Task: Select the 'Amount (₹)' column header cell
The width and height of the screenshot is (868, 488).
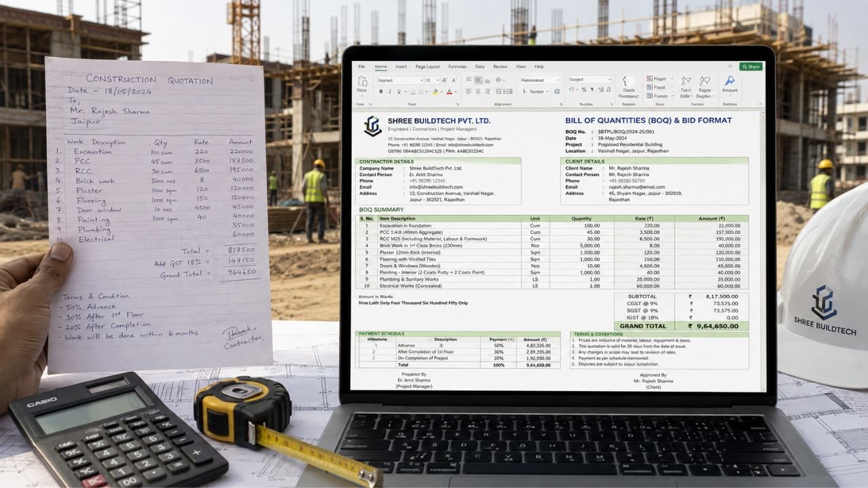Action: click(711, 218)
